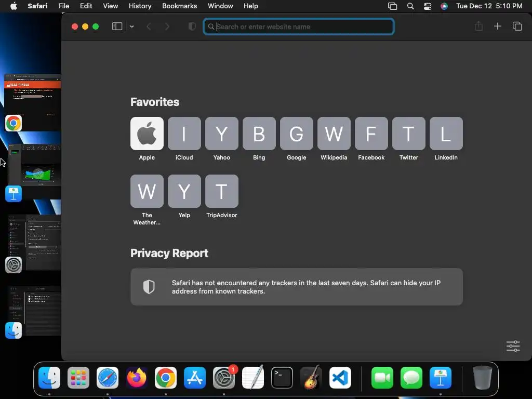Viewport: 532px width, 399px height.
Task: Open a new tab with plus button
Action: click(x=497, y=26)
